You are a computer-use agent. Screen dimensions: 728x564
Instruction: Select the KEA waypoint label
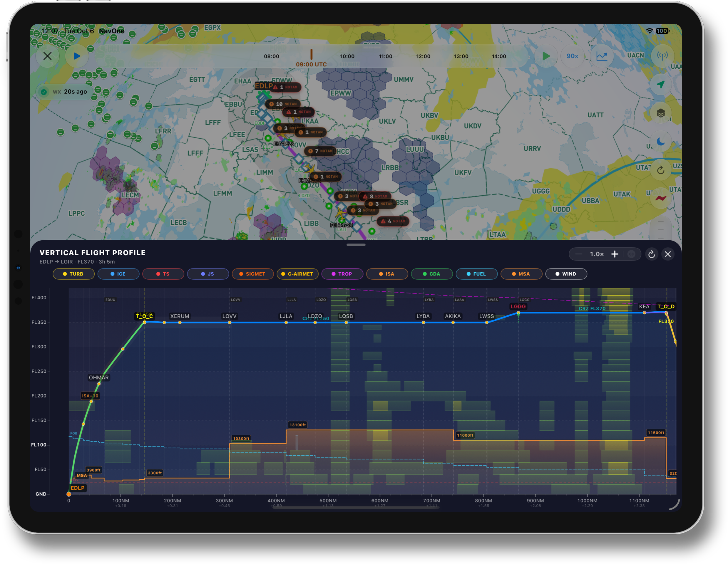pos(644,306)
